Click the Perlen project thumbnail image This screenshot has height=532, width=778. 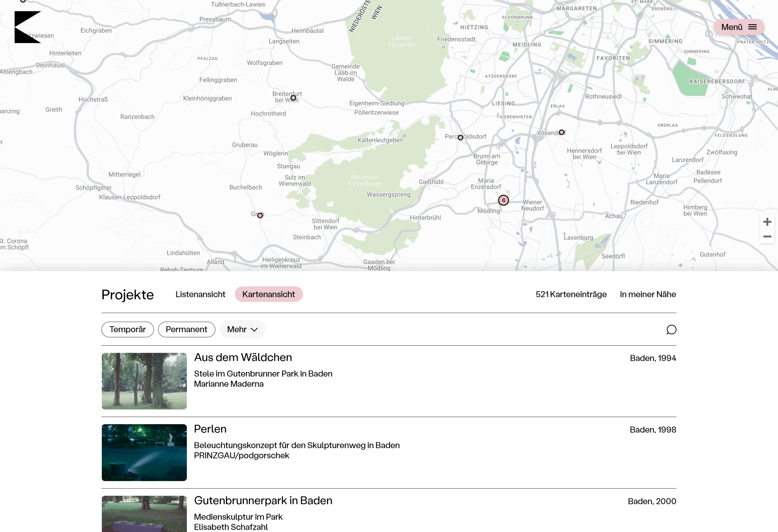click(144, 452)
